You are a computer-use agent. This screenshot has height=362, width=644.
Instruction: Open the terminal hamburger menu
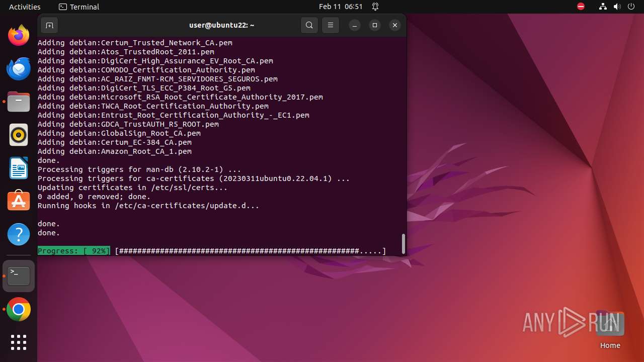330,25
